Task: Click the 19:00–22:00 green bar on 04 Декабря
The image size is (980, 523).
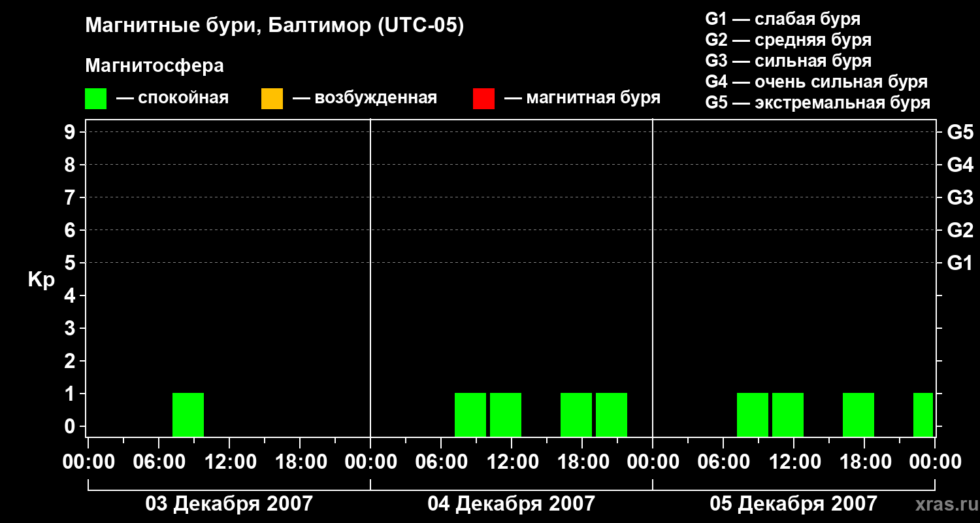Action: coord(612,414)
